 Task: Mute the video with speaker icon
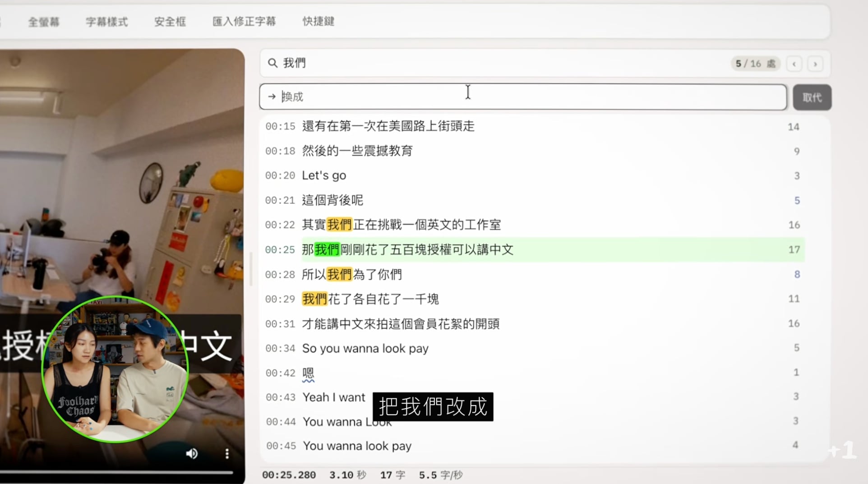pos(192,453)
